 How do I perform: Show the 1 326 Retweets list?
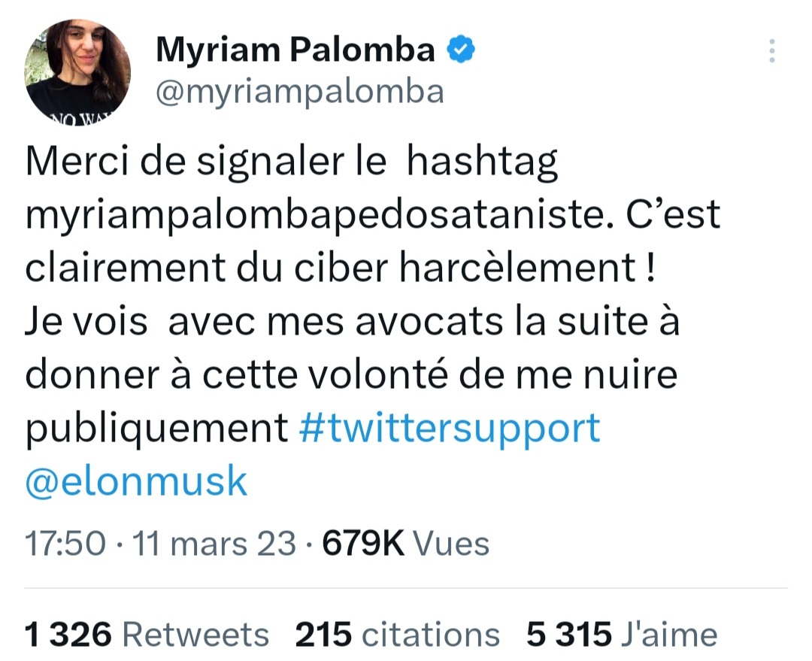147,635
